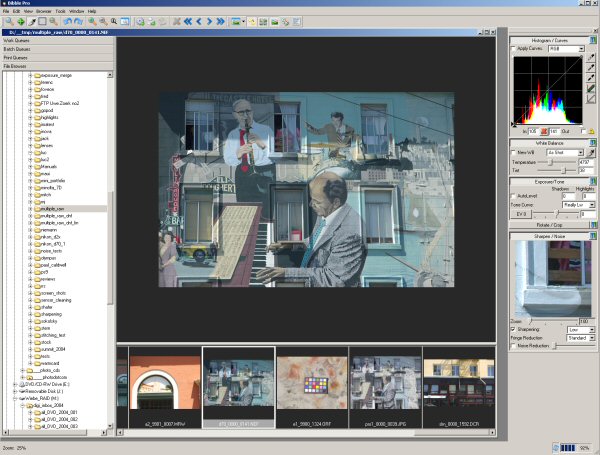Open the Batch Queues panel
The image size is (600, 455).
57,49
